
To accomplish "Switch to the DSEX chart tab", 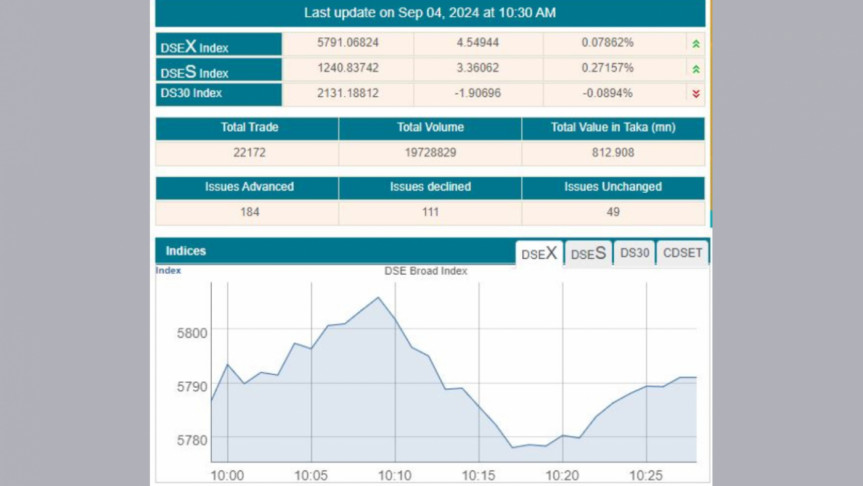I will [x=539, y=253].
